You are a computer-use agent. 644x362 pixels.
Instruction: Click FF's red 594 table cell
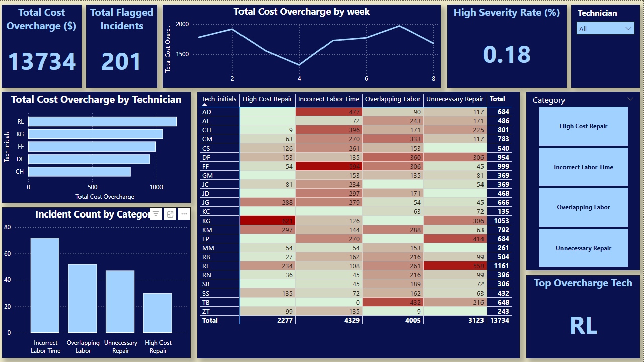[329, 166]
